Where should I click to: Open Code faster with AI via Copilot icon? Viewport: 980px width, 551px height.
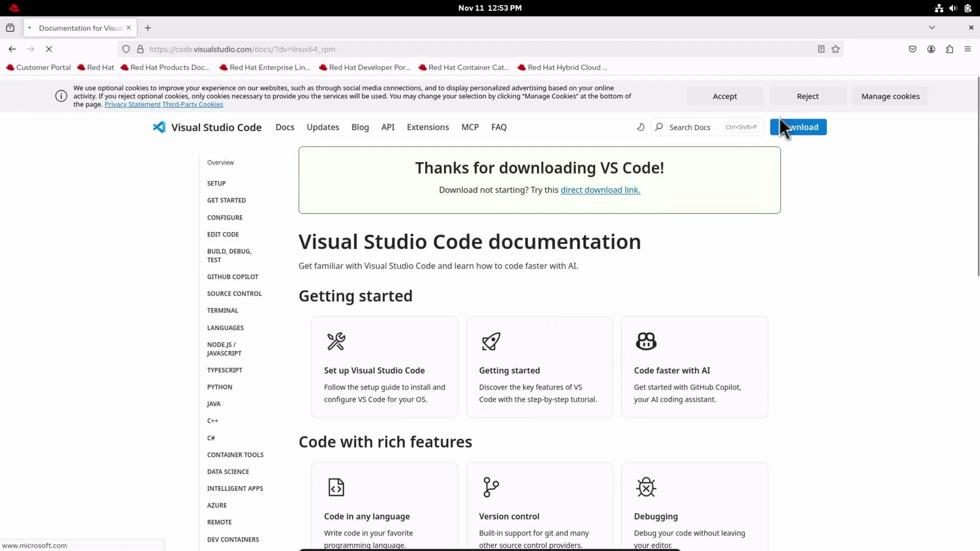pyautogui.click(x=645, y=341)
